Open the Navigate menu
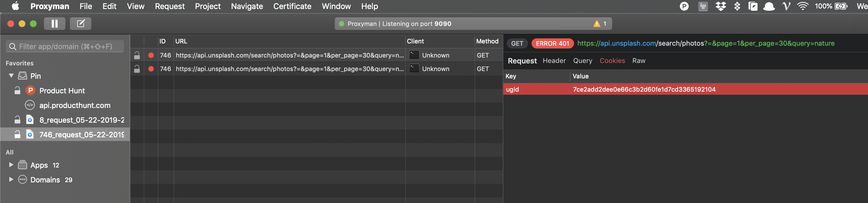The width and height of the screenshot is (868, 203). point(247,6)
